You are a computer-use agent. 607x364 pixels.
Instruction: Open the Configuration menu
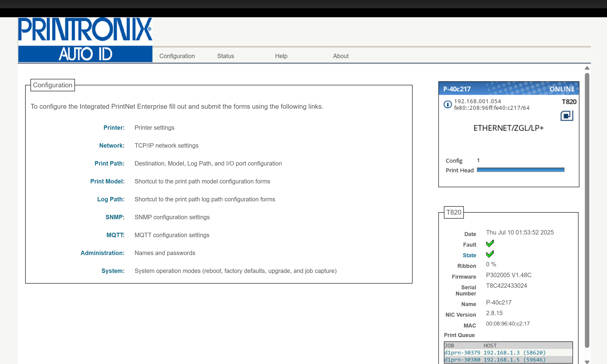(177, 56)
